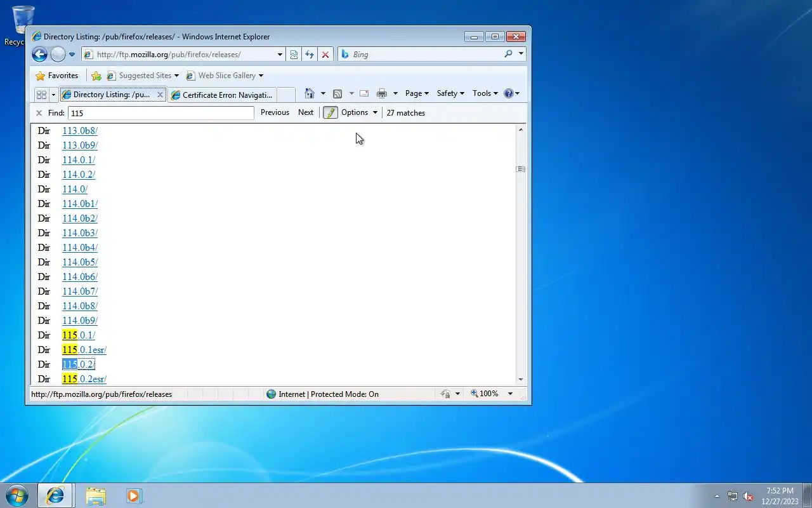The width and height of the screenshot is (812, 508).
Task: Expand the address bar URL dropdown
Action: coord(280,55)
